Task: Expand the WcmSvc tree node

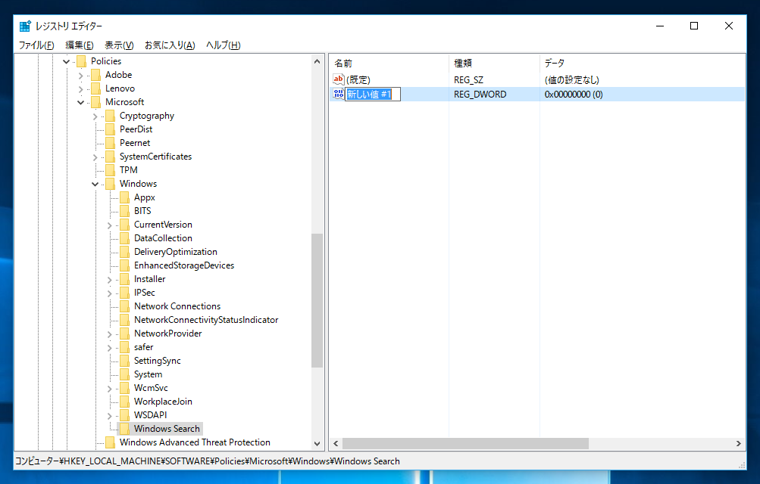Action: pyautogui.click(x=110, y=388)
